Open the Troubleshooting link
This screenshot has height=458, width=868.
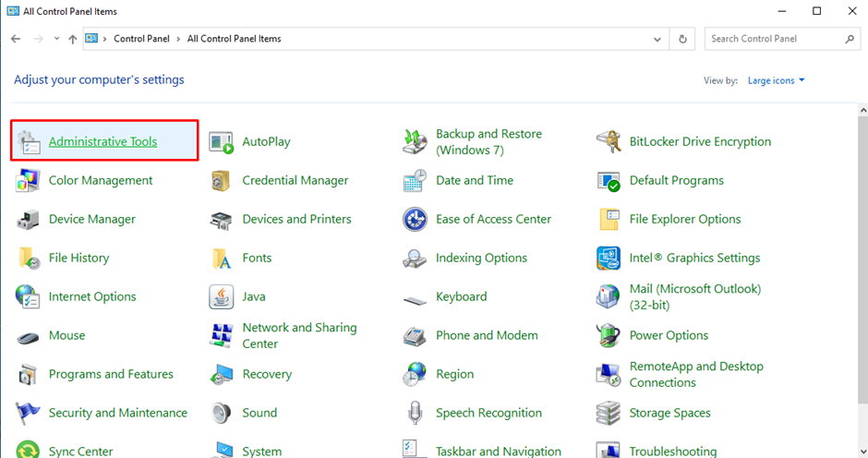(672, 452)
